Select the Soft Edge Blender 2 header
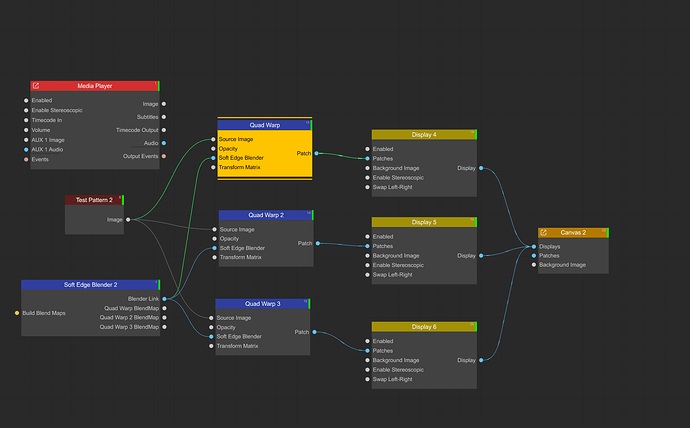 90,285
